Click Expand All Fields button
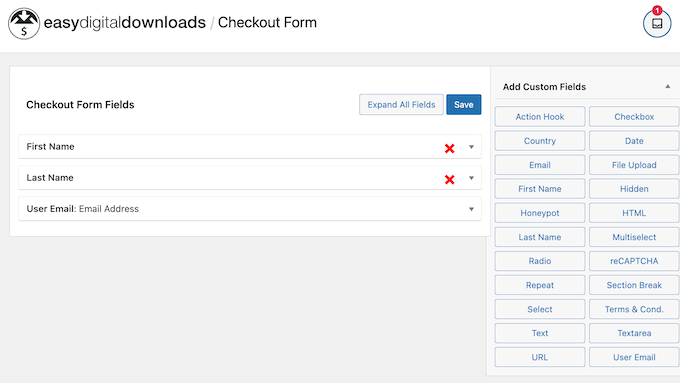Viewport: 680px width, 383px height. pos(401,105)
